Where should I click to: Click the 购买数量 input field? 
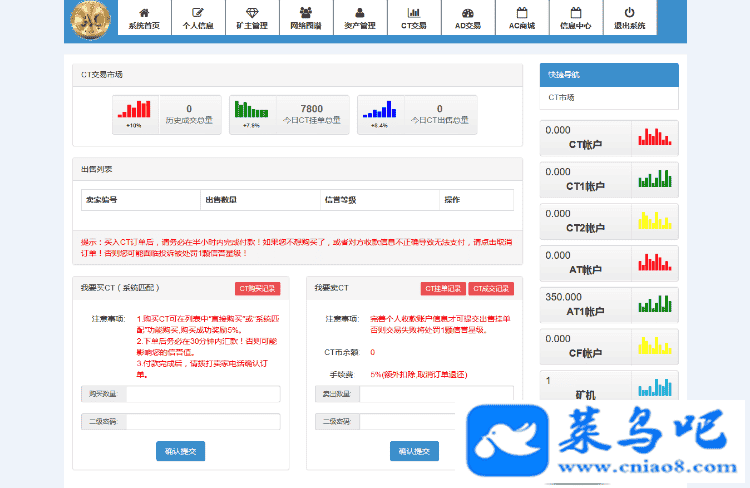coord(202,394)
